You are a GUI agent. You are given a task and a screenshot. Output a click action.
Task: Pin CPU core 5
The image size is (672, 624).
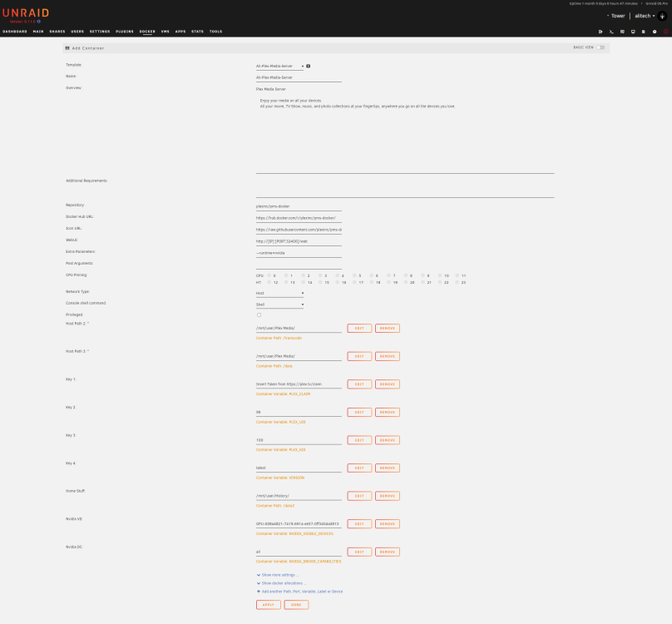pos(354,275)
